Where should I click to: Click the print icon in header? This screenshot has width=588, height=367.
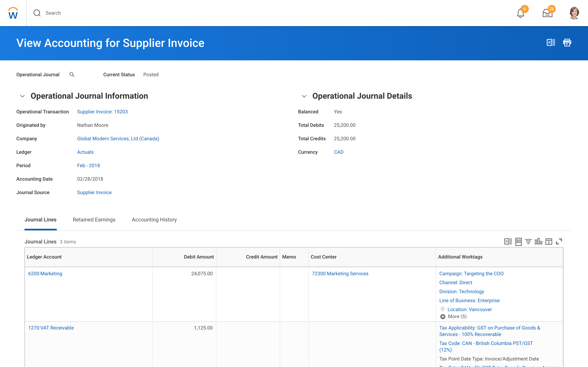coord(567,43)
